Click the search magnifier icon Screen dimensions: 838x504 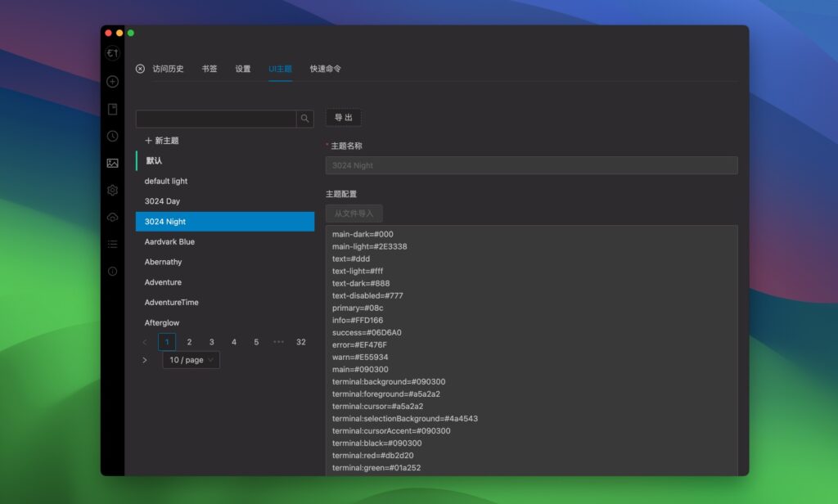(304, 118)
